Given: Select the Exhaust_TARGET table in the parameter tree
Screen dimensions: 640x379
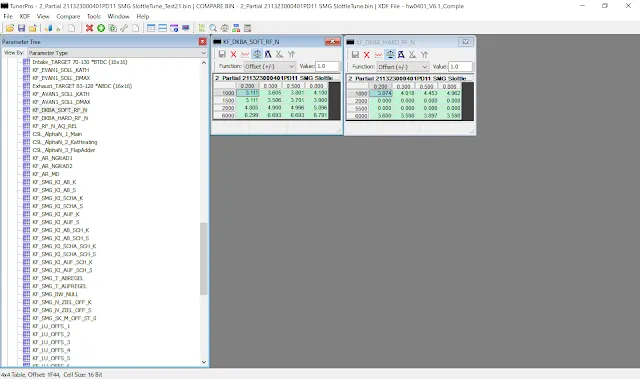Looking at the screenshot, I should [82, 86].
